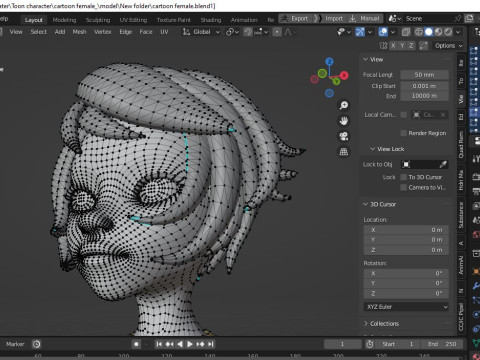
Task: Open overlays dropdown arrow
Action: (393, 32)
